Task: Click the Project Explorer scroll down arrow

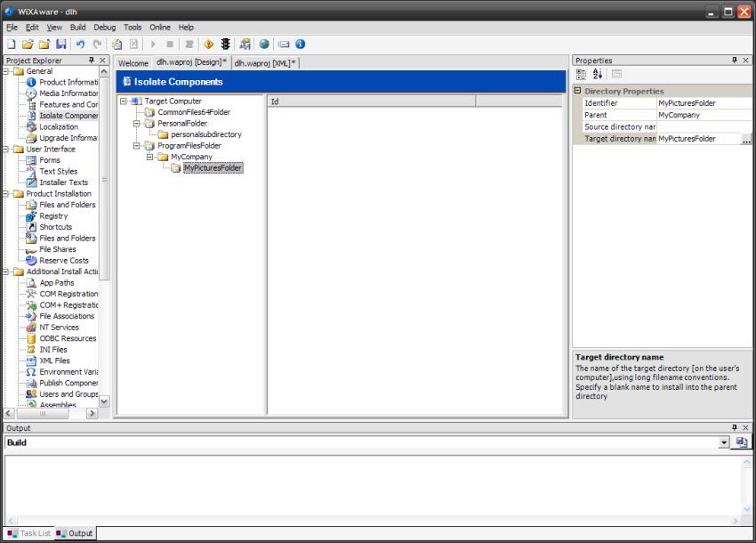Action: [104, 401]
